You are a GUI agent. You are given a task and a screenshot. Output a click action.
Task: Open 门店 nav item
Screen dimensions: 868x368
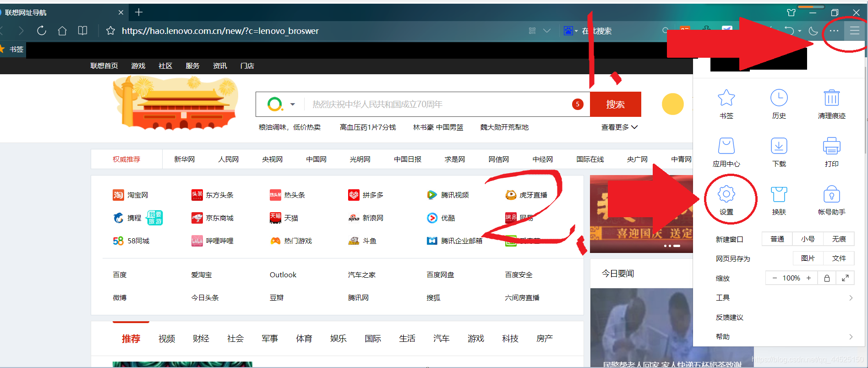click(247, 66)
